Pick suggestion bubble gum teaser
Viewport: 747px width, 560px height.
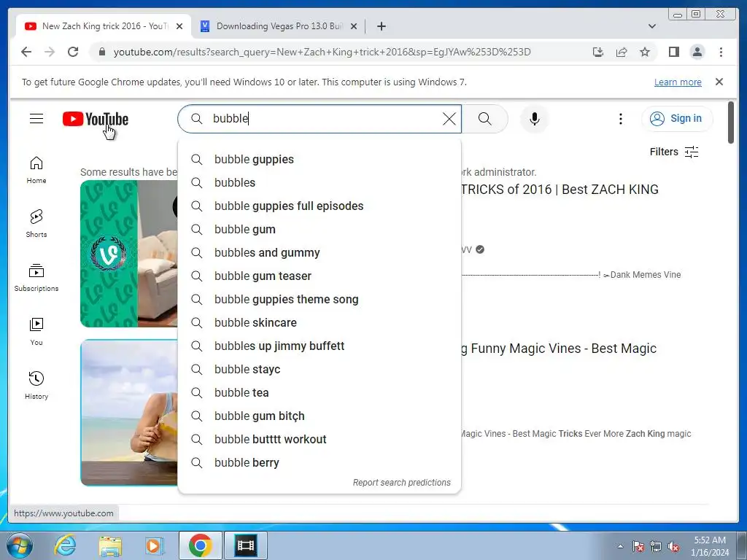pos(320,276)
